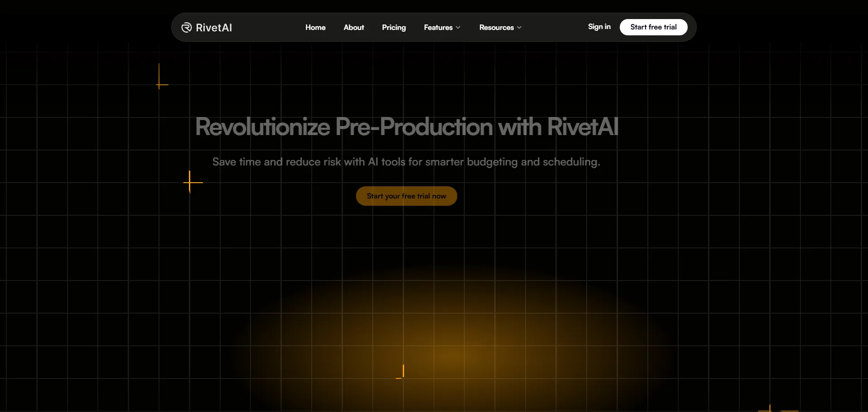Click the Save time and reduce risk subtitle
This screenshot has height=412, width=868.
point(406,162)
